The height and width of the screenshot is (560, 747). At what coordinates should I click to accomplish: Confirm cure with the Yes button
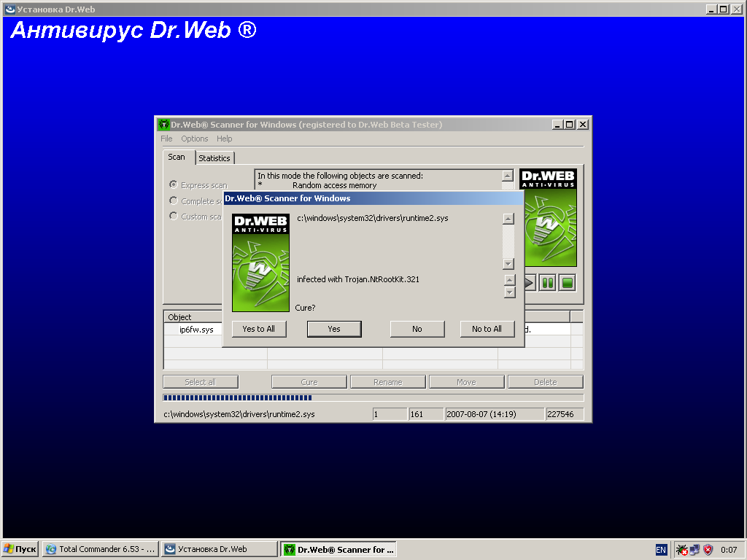point(334,329)
